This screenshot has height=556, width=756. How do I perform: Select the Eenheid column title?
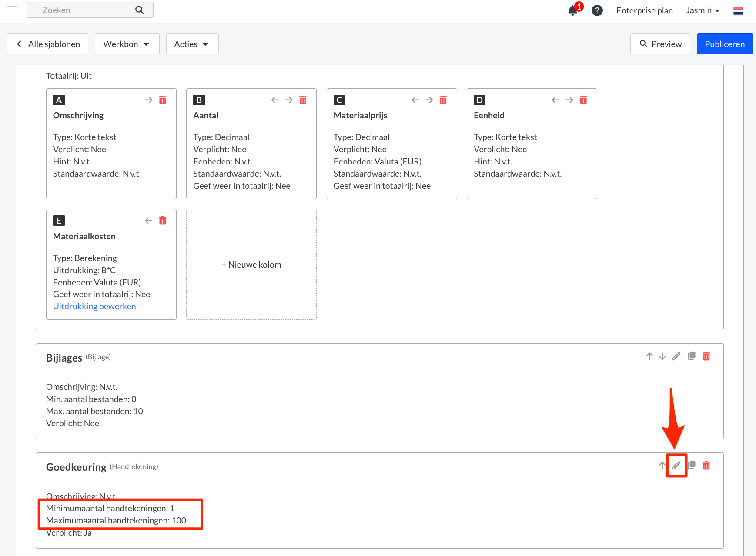(489, 115)
